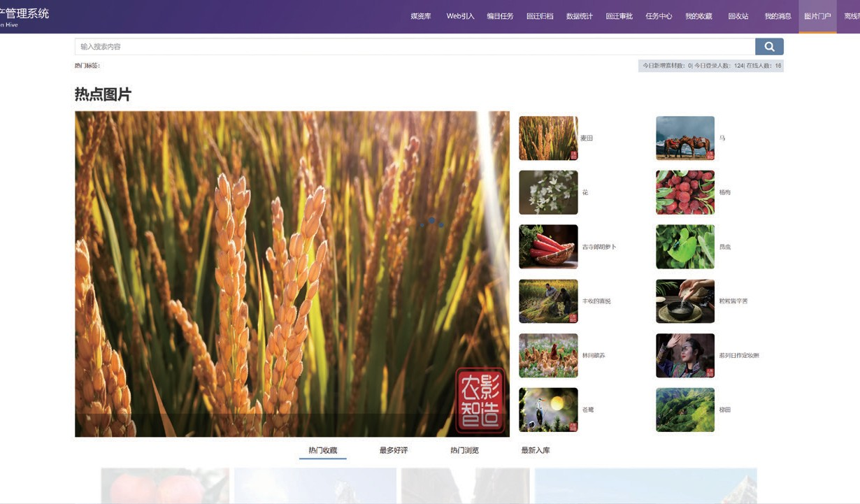Click the 杨梅 red bayberry thumbnail

685,192
